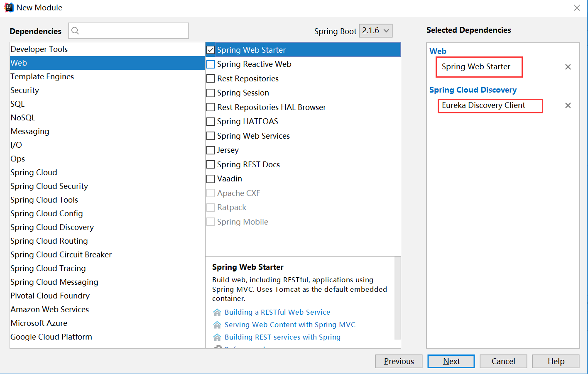The image size is (588, 374).
Task: Click Spring Cloud Discovery heading in Selected Dependencies
Action: [473, 90]
